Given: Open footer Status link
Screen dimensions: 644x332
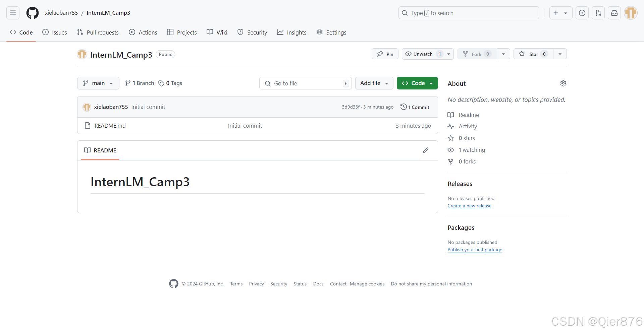Looking at the screenshot, I should (x=300, y=284).
